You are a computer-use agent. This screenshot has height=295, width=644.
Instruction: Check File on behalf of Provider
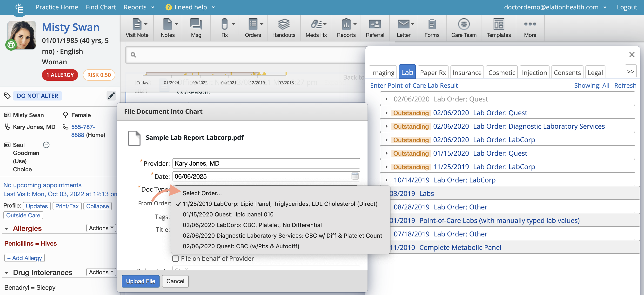[175, 259]
